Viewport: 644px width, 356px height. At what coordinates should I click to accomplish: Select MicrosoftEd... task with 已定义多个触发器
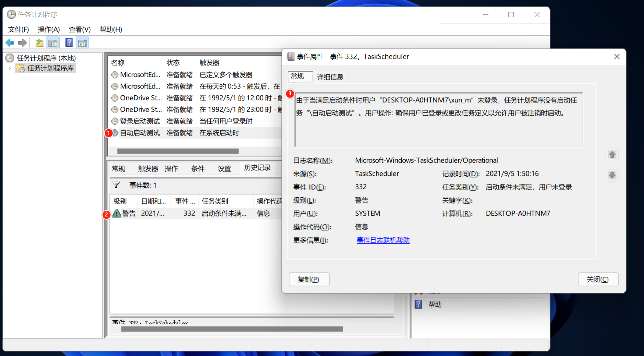[x=196, y=75]
